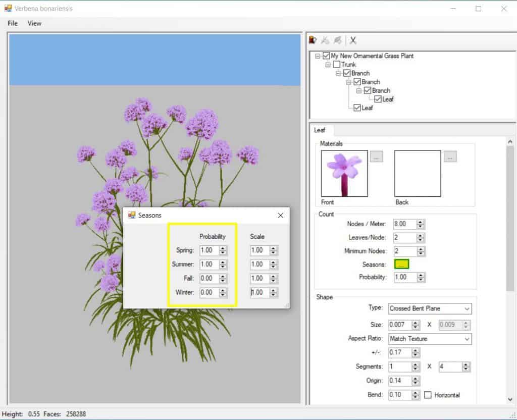Screen dimensions: 517x420
Task: Click the properties panel scrollbar thumb
Action: 510,219
